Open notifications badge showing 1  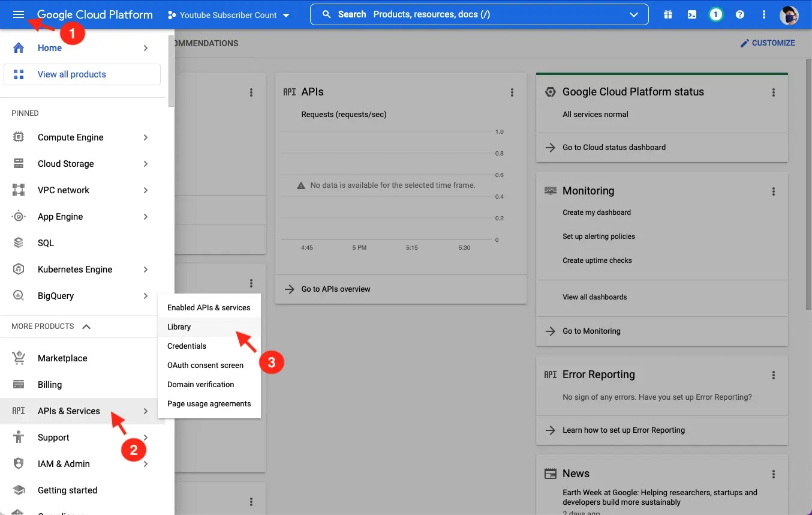[715, 14]
